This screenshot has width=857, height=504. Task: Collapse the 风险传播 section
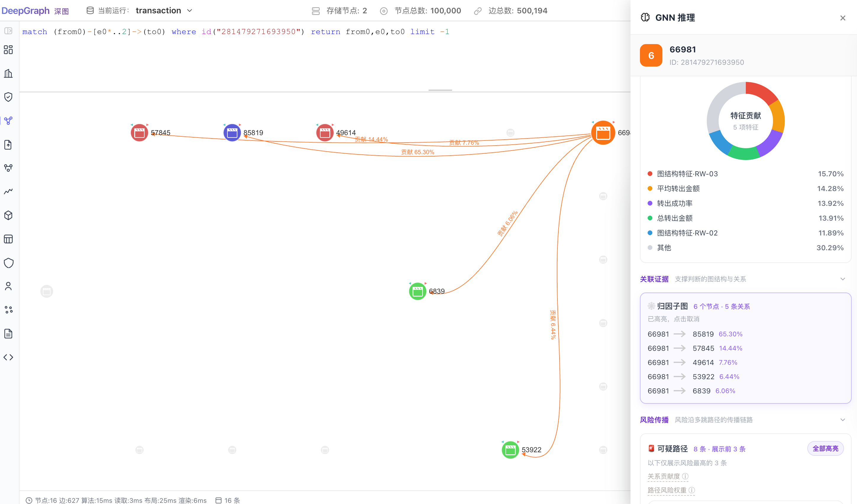click(843, 420)
